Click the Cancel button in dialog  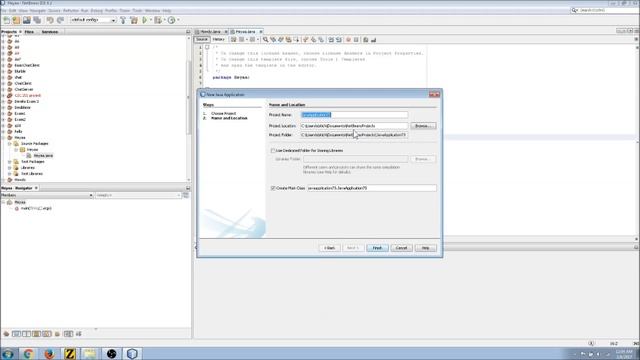[401, 248]
